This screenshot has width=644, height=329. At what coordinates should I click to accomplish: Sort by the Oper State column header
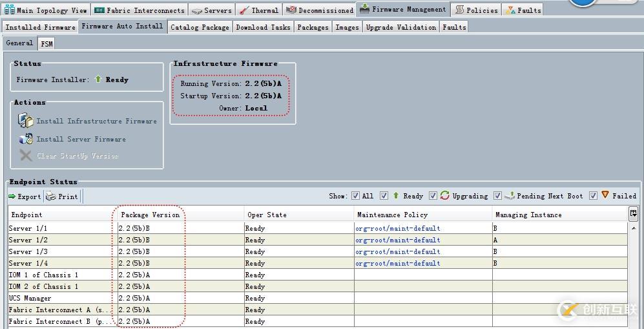pos(267,215)
